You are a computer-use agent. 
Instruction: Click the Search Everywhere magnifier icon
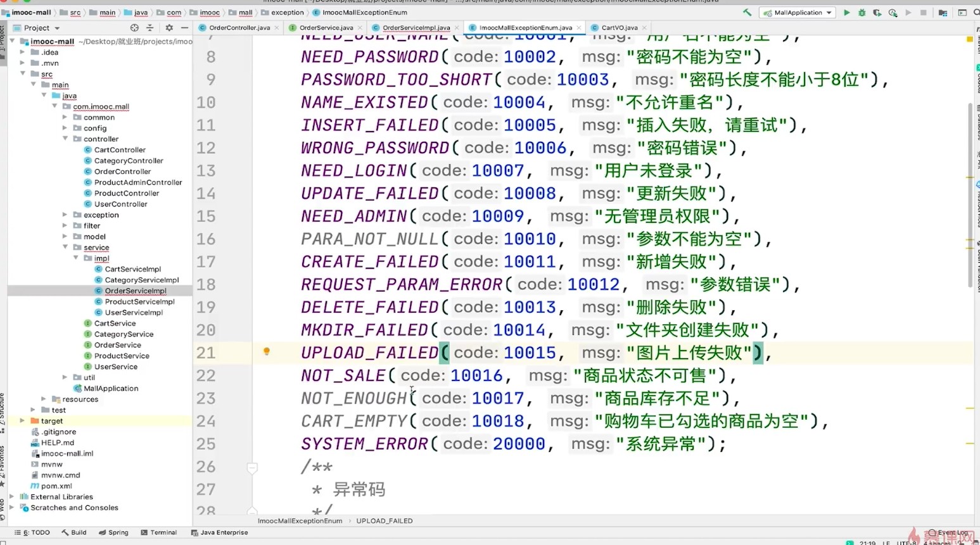[976, 13]
